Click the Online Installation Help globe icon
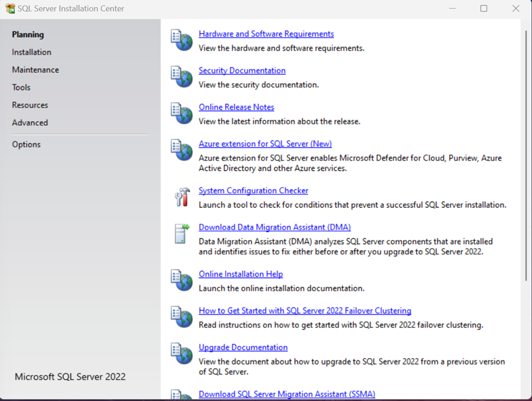The width and height of the screenshot is (532, 401). tap(181, 281)
